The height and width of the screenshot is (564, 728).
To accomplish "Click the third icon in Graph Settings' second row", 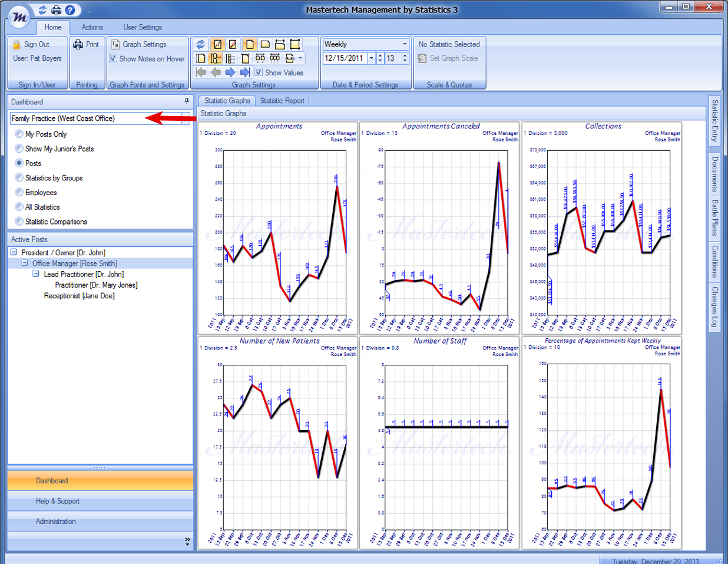I will 230,58.
